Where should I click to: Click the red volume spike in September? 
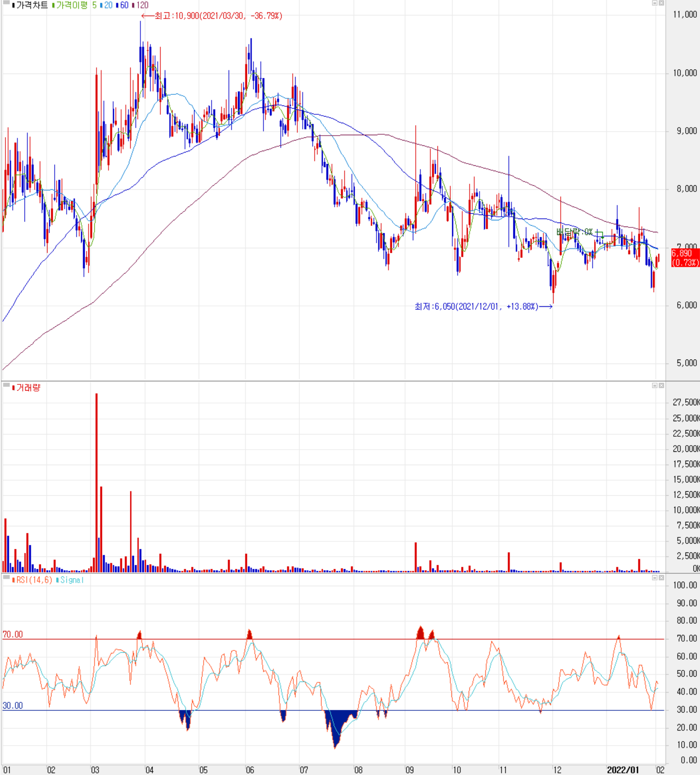416,557
